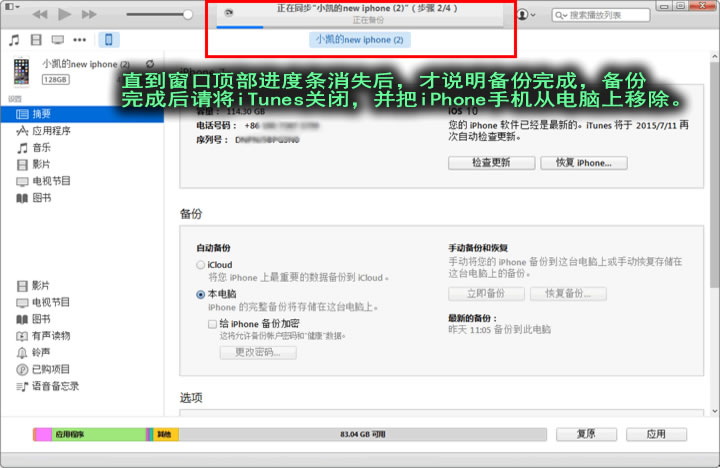This screenshot has height=468, width=720.
Task: Click the Play button in playback controls
Action: (x=65, y=15)
